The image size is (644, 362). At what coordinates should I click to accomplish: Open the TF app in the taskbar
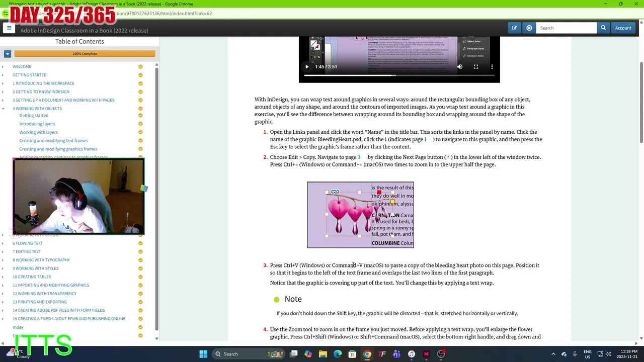[x=382, y=354]
